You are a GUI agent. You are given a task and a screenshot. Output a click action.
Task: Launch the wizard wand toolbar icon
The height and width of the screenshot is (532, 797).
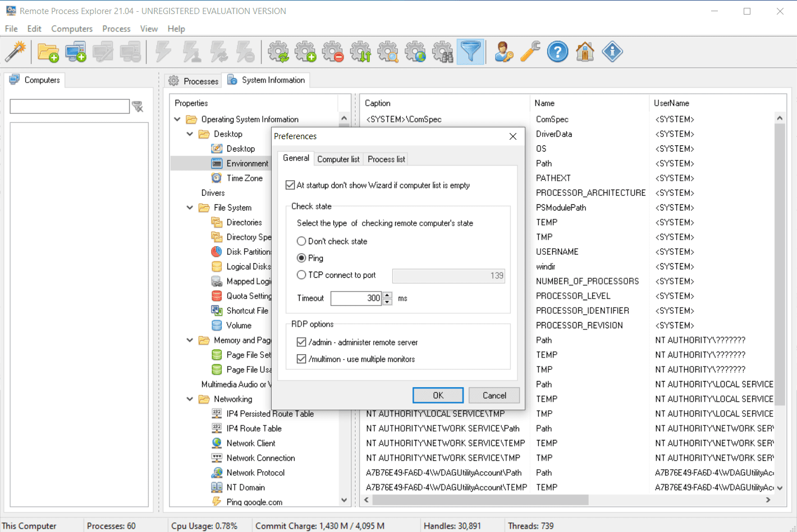point(16,52)
